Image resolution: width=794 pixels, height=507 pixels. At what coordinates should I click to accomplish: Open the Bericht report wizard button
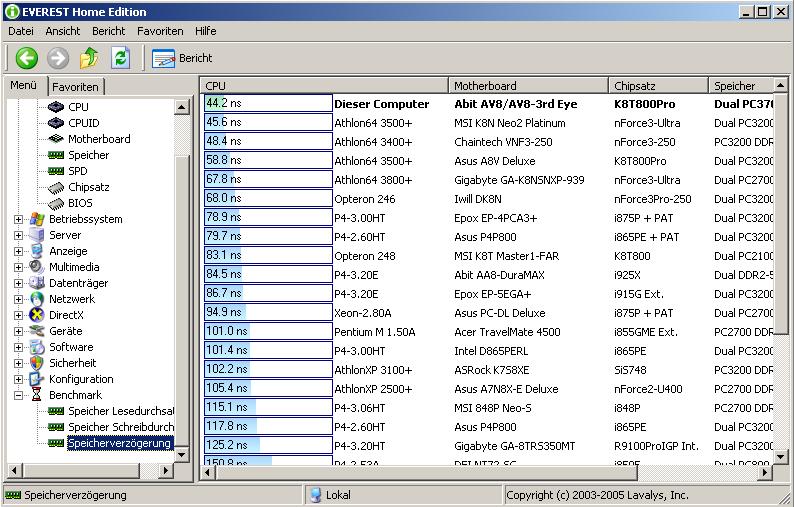(x=182, y=58)
